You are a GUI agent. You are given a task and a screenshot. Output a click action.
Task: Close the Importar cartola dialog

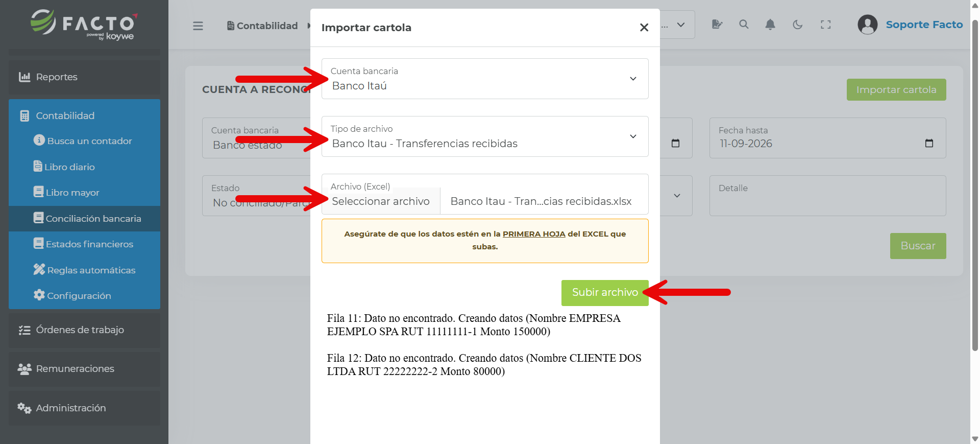[644, 28]
